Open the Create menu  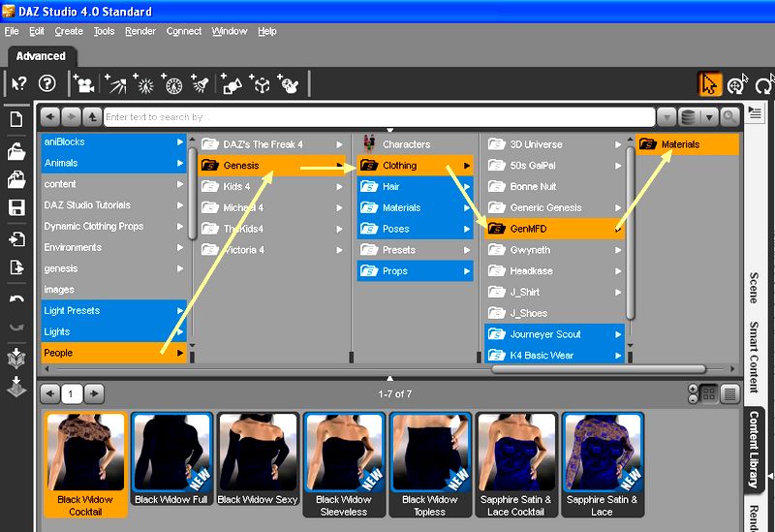click(x=69, y=31)
